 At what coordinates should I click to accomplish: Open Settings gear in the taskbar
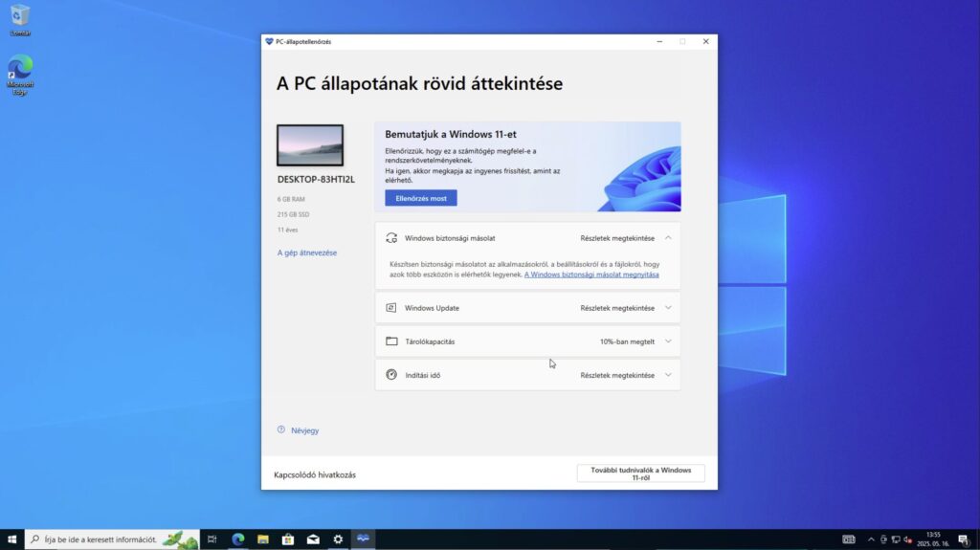point(338,539)
